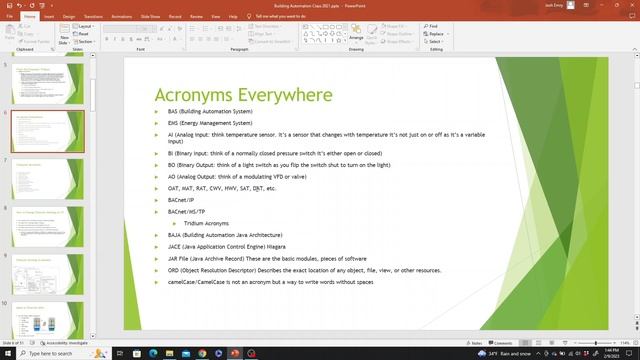Click the Type here to search box
This screenshot has width=640, height=360.
pyautogui.click(x=63, y=353)
